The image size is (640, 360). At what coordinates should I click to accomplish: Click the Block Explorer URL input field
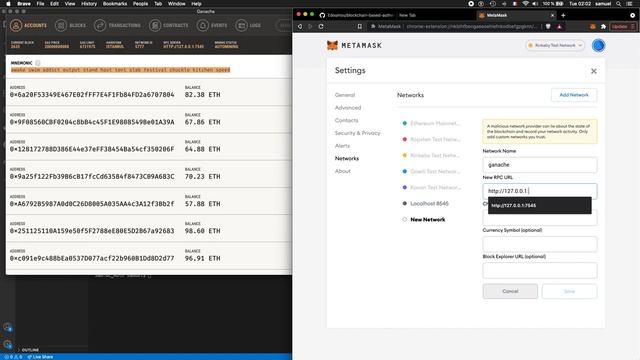540,270
